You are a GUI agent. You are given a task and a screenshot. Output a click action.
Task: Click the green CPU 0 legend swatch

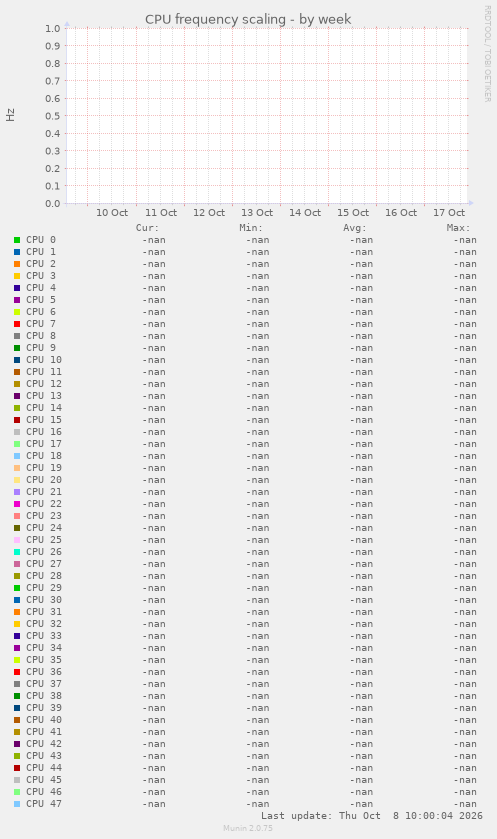coord(17,240)
